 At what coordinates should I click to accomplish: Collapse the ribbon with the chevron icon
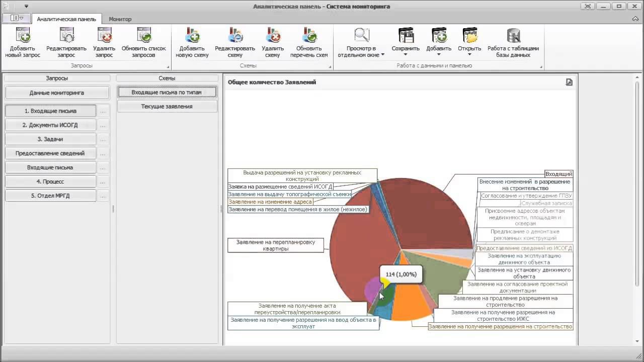point(635,19)
